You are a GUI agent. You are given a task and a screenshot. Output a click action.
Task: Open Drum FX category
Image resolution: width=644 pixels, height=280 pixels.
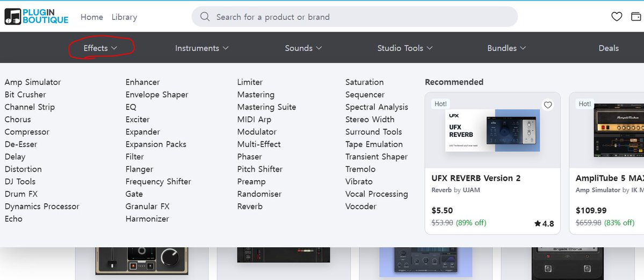click(x=21, y=194)
